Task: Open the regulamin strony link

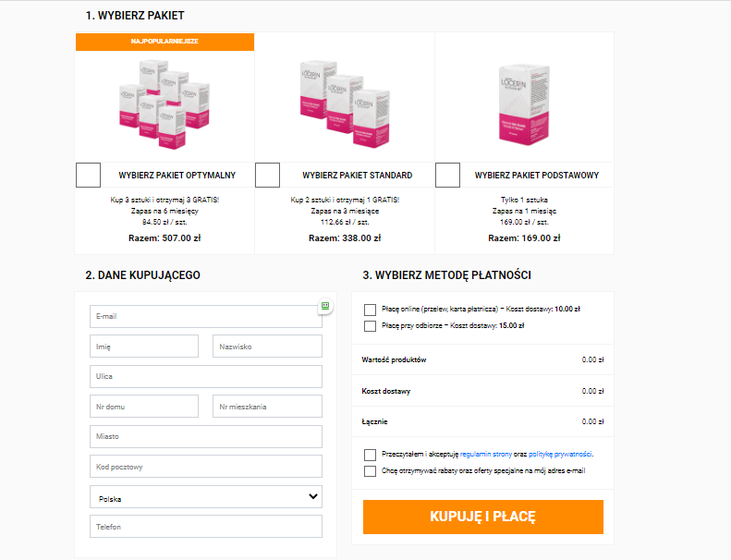Action: pos(495,455)
